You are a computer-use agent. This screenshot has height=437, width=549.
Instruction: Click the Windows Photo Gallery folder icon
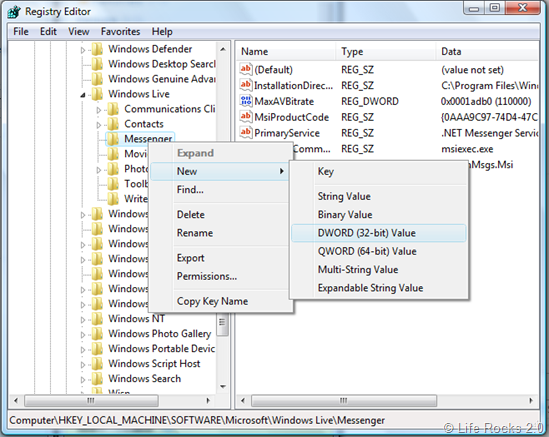[97, 334]
